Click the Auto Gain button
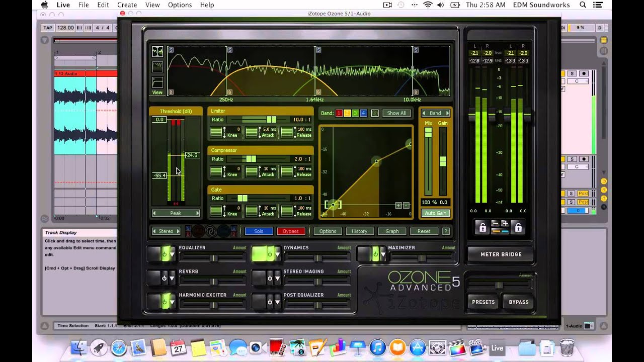 pos(435,213)
